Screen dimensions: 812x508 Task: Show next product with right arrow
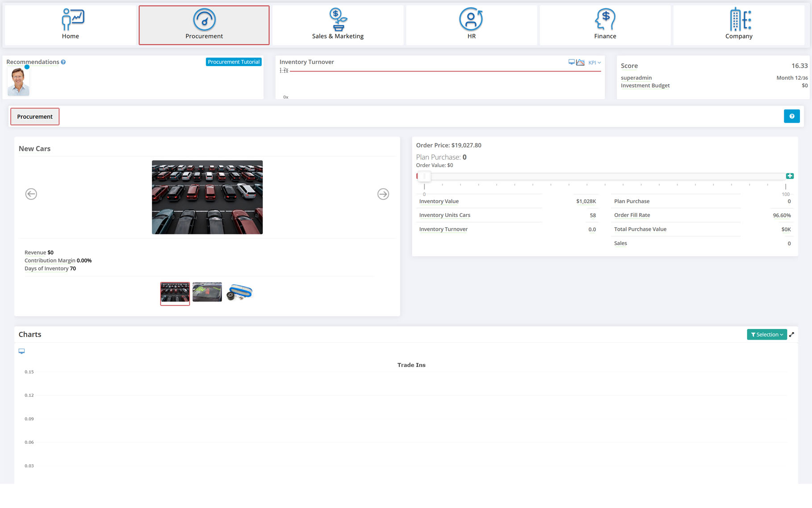point(383,194)
